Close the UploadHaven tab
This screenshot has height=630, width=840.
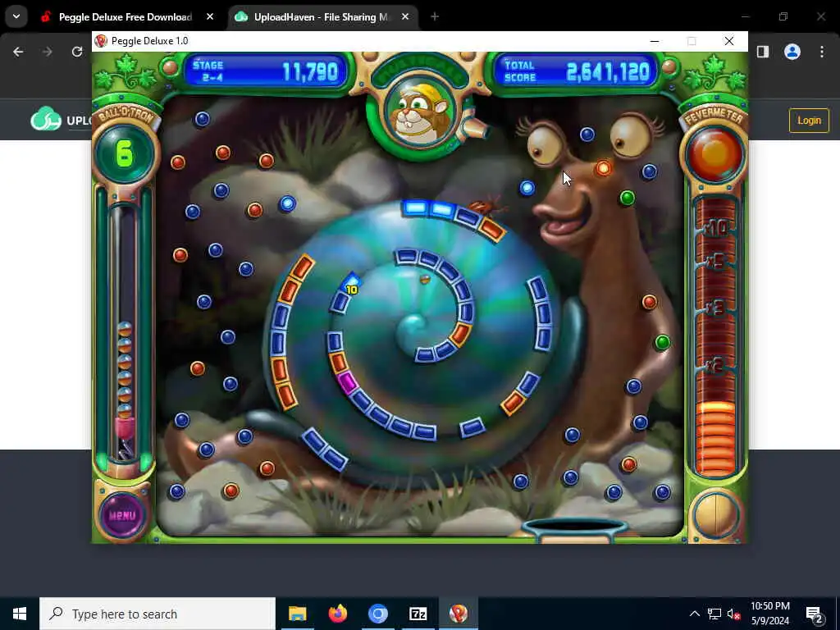tap(405, 17)
